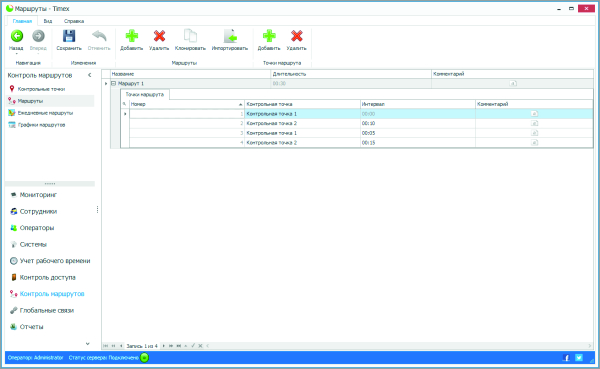
Task: Switch to Мониторинг module
Action: (x=38, y=195)
